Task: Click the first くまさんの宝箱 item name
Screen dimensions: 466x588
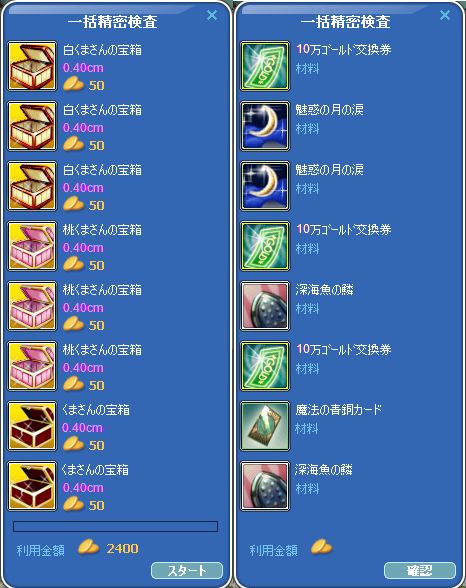Action: [x=96, y=410]
